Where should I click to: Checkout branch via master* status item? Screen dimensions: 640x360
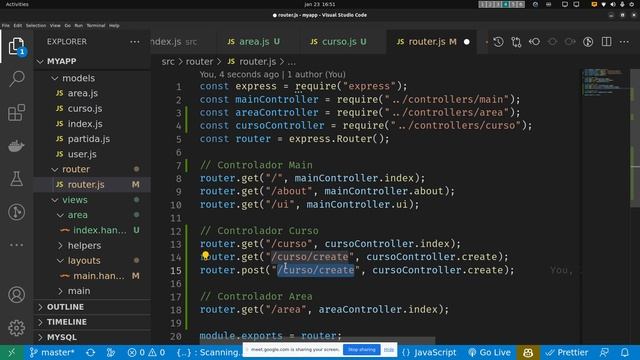52,352
